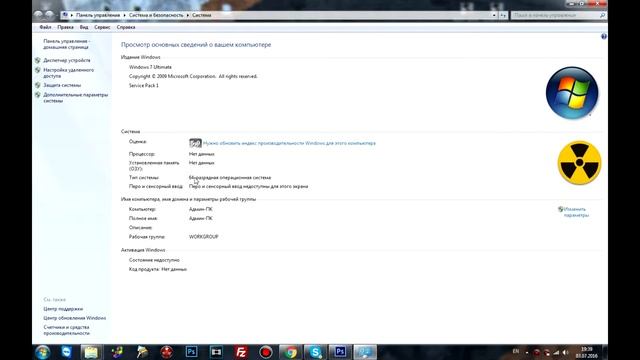Click Изменить параметры link
The image size is (640, 360).
coord(576,212)
